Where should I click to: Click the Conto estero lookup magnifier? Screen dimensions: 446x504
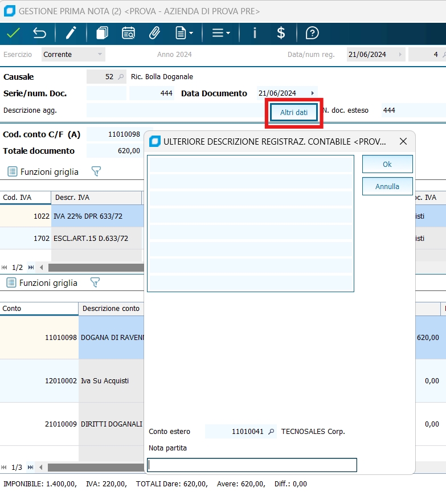(272, 432)
